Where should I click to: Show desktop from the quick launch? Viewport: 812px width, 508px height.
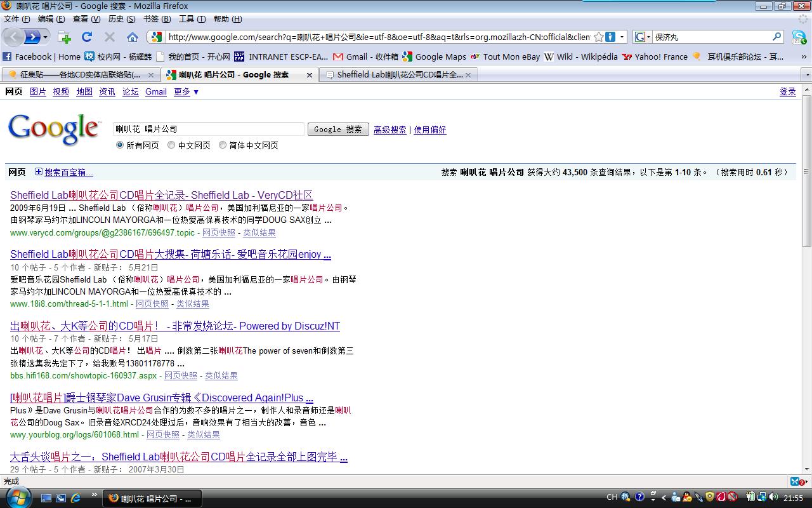pyautogui.click(x=46, y=498)
